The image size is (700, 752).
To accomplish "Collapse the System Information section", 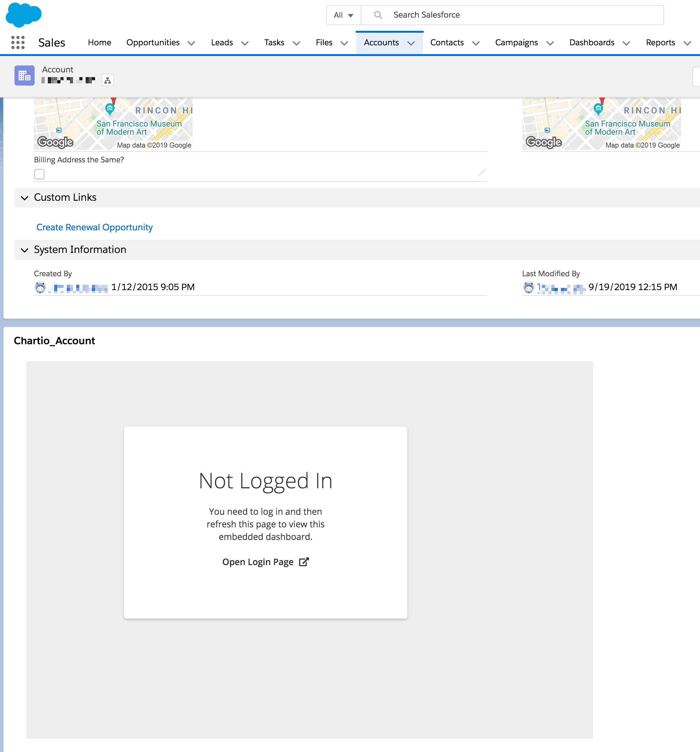I will pos(24,249).
